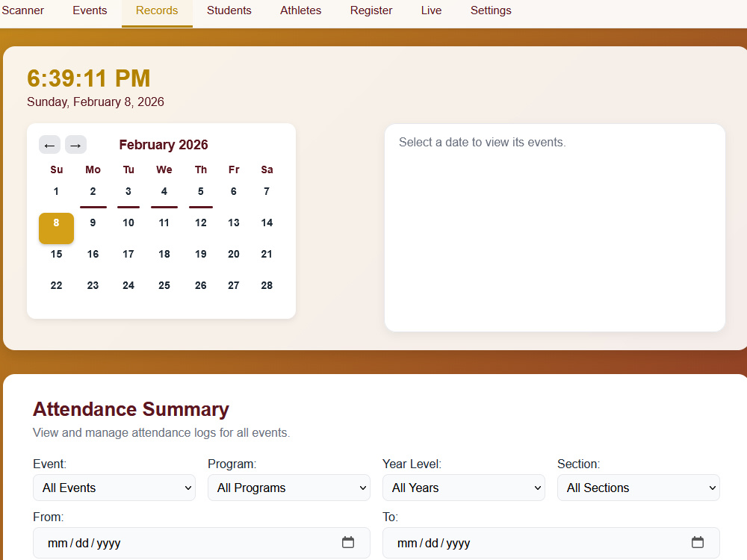Image resolution: width=747 pixels, height=560 pixels.
Task: Go to the Register tab
Action: (371, 10)
